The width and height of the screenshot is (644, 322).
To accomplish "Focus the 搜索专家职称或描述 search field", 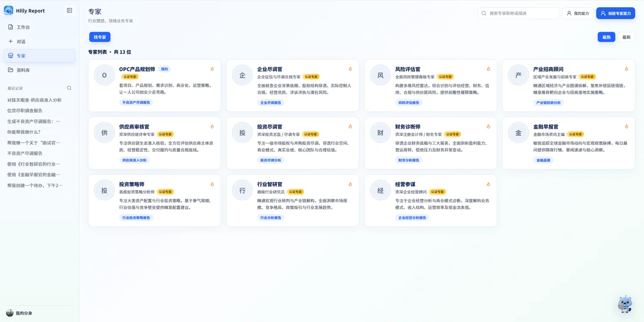I will (x=518, y=13).
